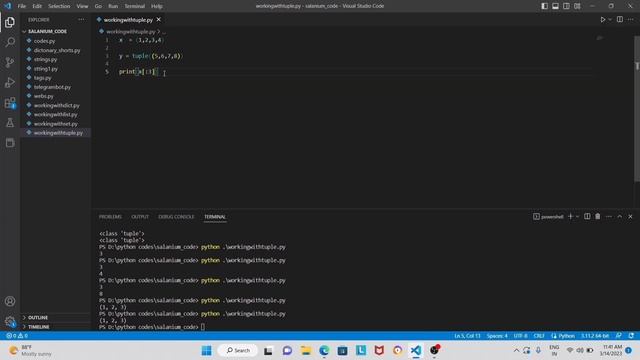Open Edit menu

37,6
